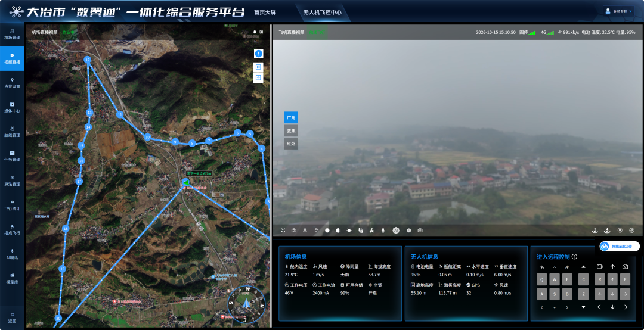Open the help icon beside 进入远程控制
The width and height of the screenshot is (644, 330).
point(575,257)
